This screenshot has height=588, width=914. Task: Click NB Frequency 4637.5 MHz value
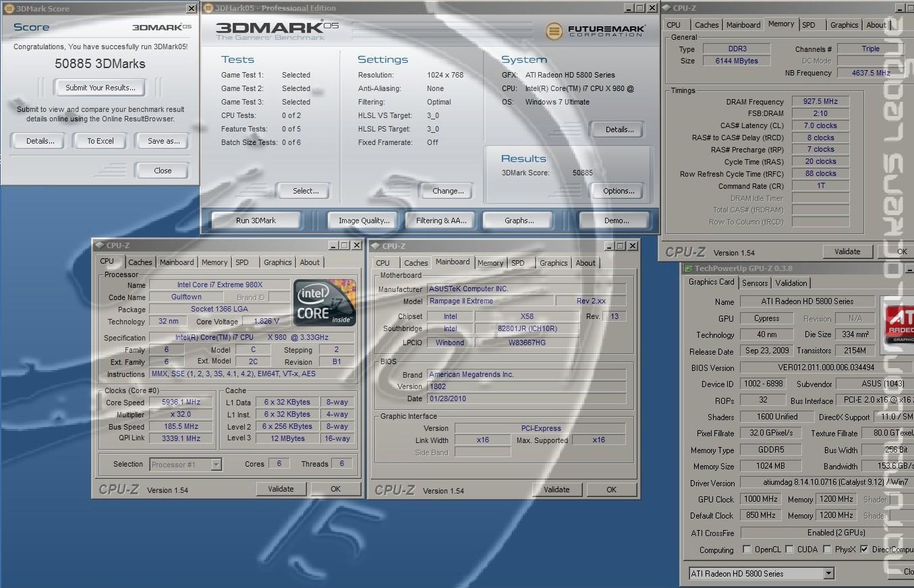[875, 73]
